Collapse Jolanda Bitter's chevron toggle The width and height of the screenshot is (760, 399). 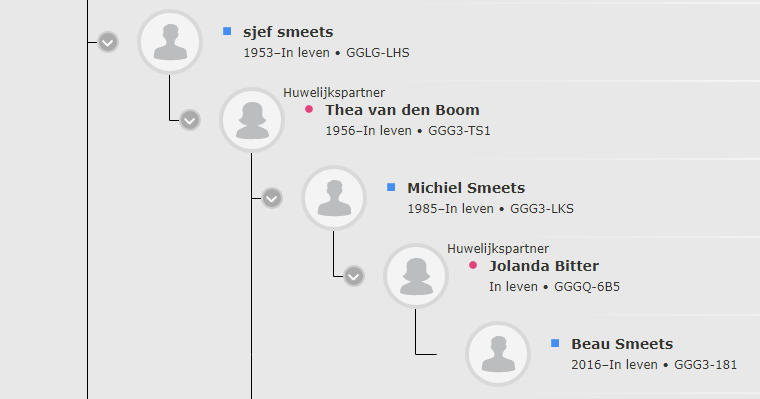354,276
